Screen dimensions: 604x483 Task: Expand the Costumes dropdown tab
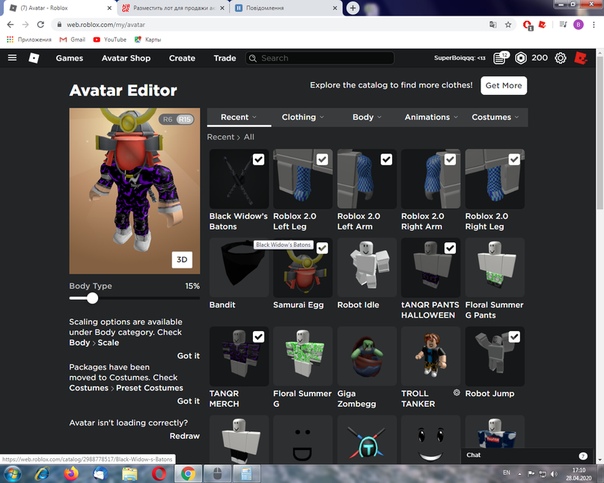click(495, 117)
